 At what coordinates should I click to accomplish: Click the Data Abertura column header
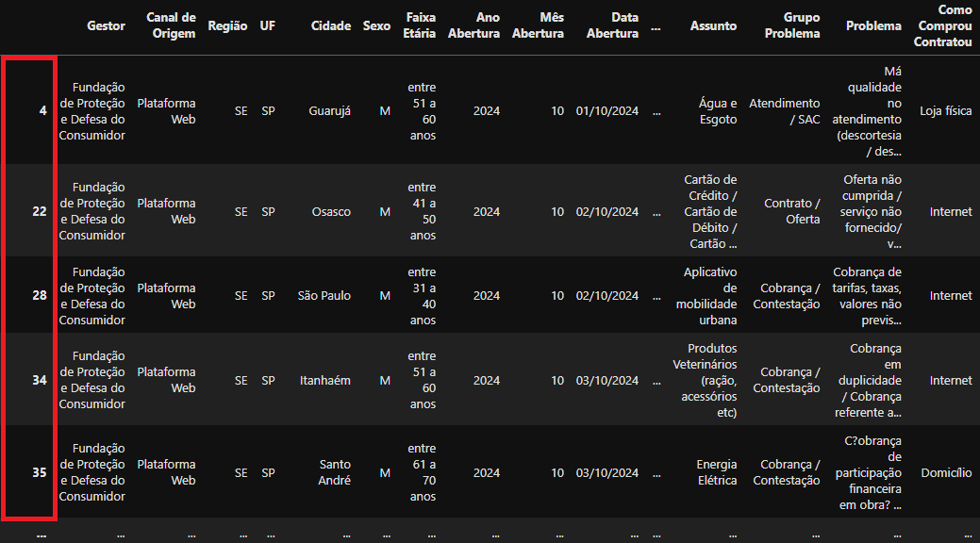pos(612,25)
